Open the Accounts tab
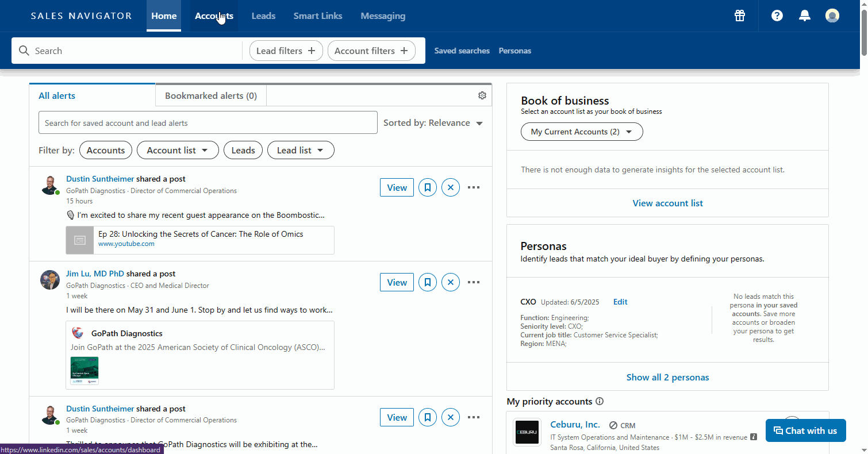The width and height of the screenshot is (868, 454). [x=214, y=16]
